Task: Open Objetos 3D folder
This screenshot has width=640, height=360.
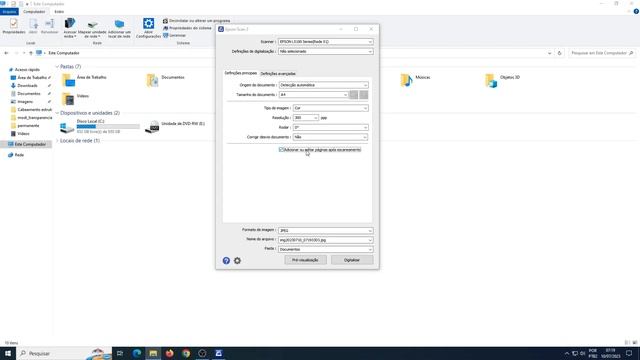Action: pos(502,80)
